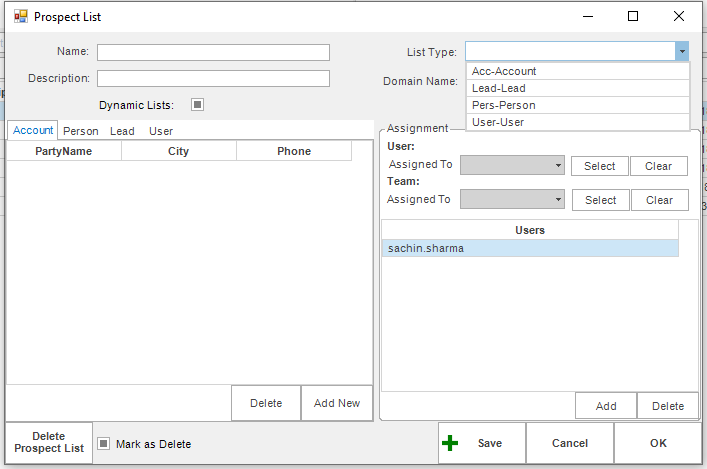Click Select button for User assignment

[600, 166]
